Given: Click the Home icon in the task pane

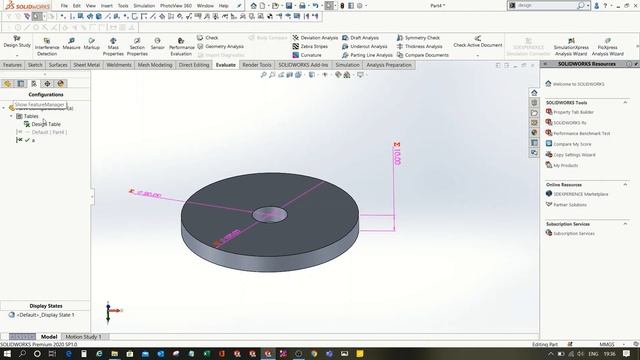Looking at the screenshot, I should 534,93.
